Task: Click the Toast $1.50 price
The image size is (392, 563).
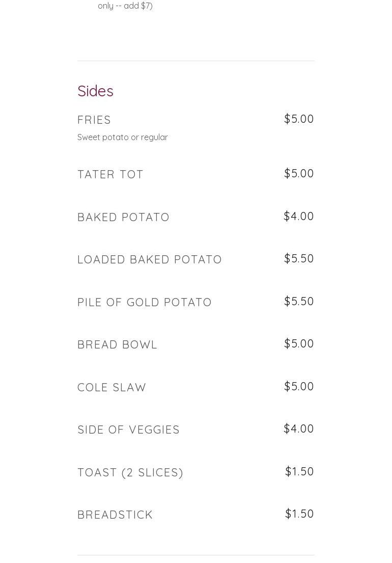Action: 299,471
